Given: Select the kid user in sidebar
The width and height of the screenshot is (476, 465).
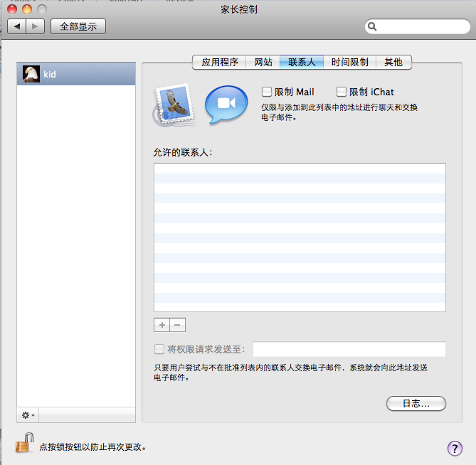Looking at the screenshot, I should tap(76, 74).
